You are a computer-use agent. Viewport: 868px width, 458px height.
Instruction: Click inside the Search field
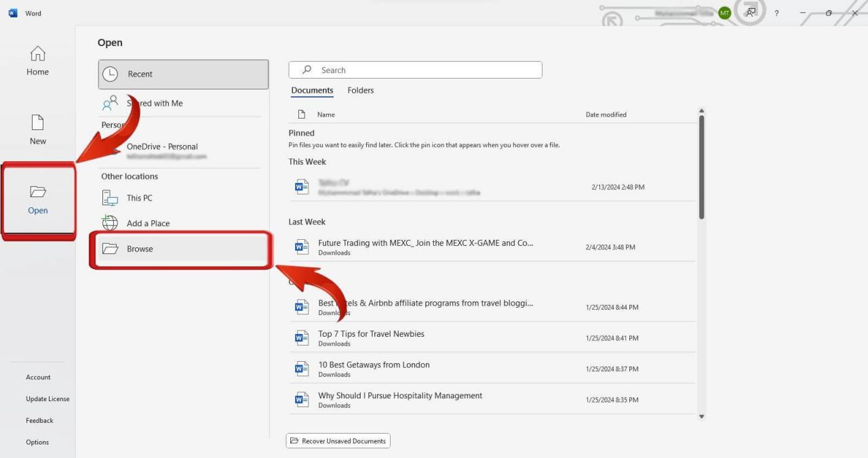click(415, 70)
